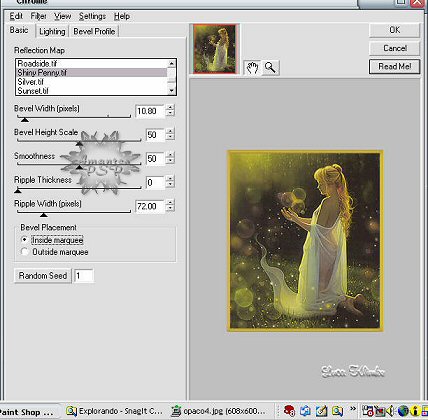
Task: Decrease Bevel Height Scale with down spinner
Action: tap(170, 138)
